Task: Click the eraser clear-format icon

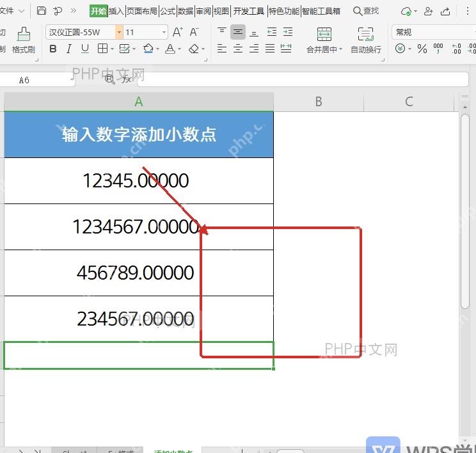Action: (194, 49)
